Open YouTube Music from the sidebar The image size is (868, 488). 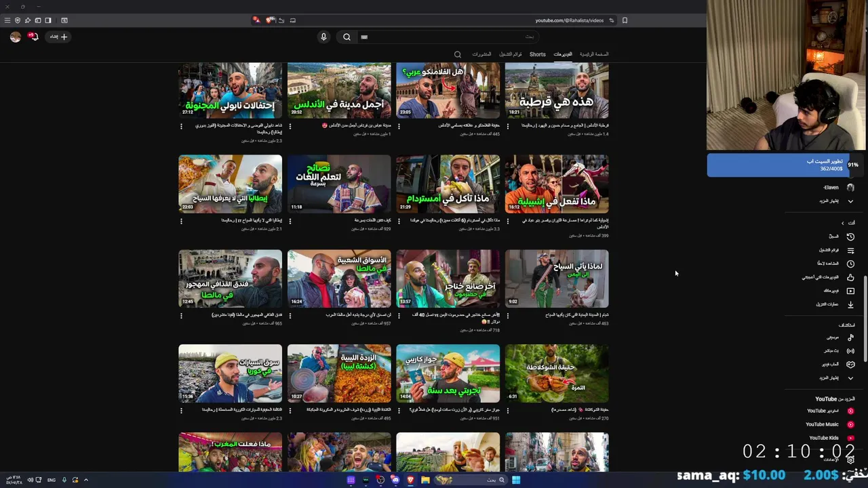click(829, 424)
